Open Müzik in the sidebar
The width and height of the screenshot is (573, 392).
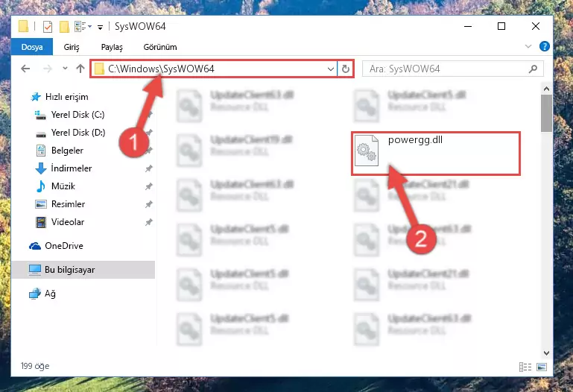(x=63, y=186)
